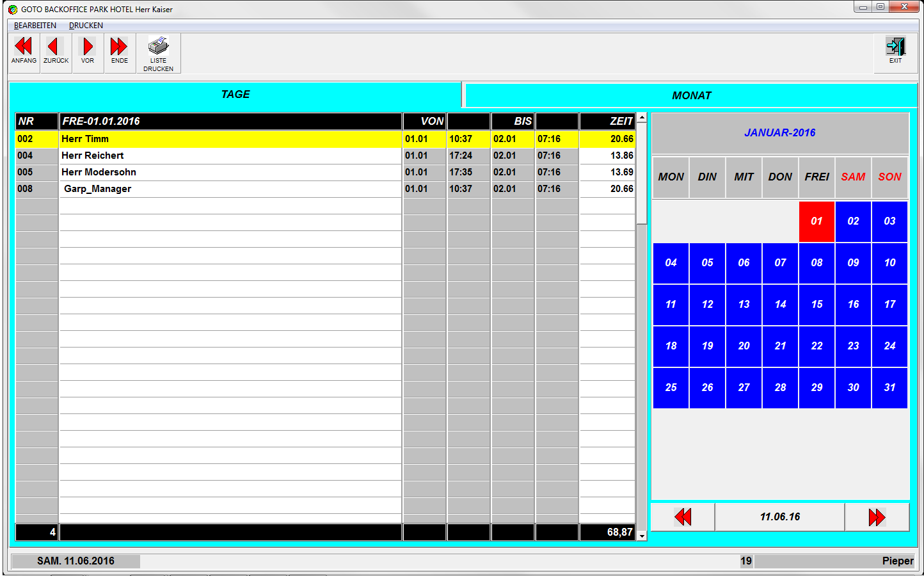The width and height of the screenshot is (924, 576).
Task: Select the red day 01 calendar cell
Action: coord(816,221)
